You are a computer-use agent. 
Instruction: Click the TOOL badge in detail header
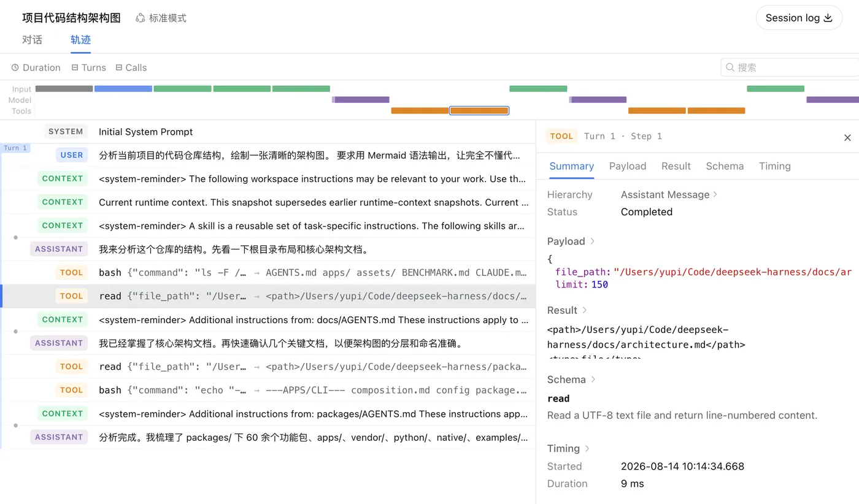pos(561,136)
